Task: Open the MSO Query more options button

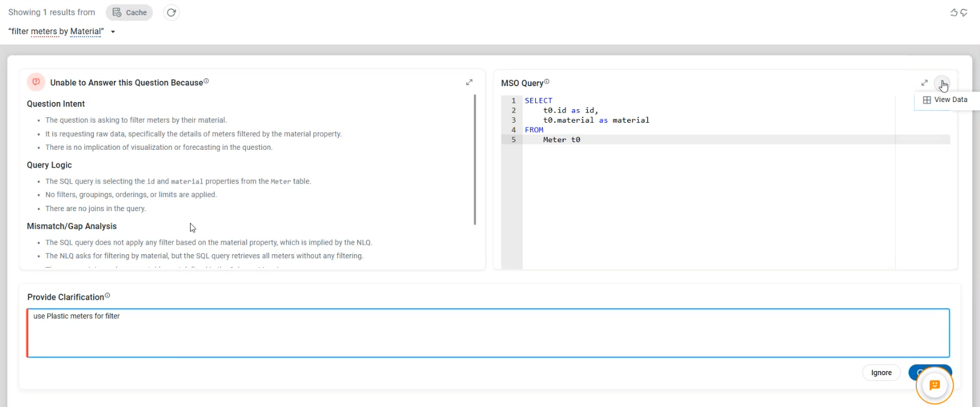Action: (x=942, y=83)
